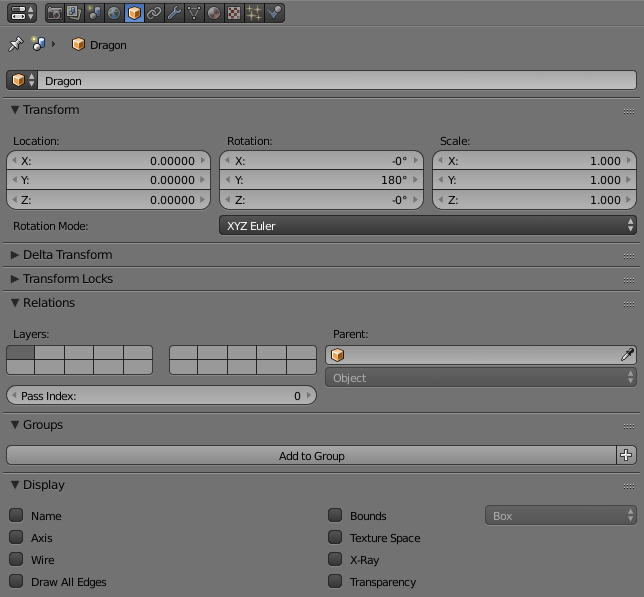
Task: Grab the Display panel drag handle
Action: (x=629, y=486)
